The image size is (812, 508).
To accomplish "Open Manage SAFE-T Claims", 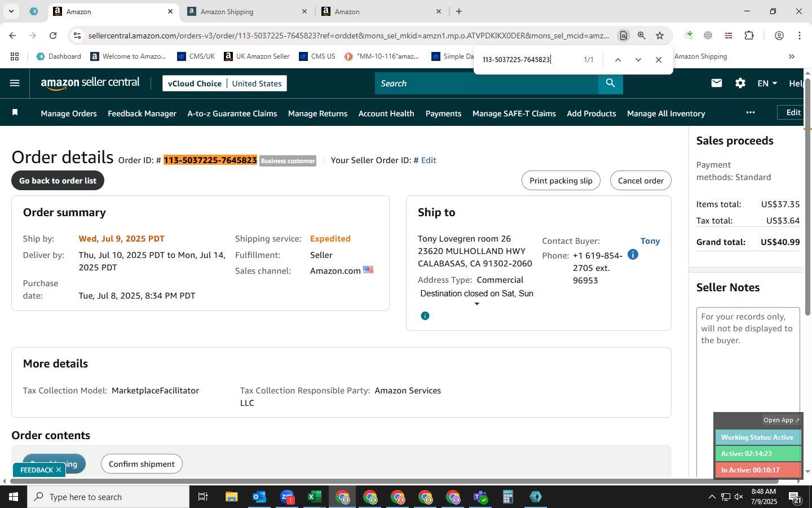I will point(514,113).
